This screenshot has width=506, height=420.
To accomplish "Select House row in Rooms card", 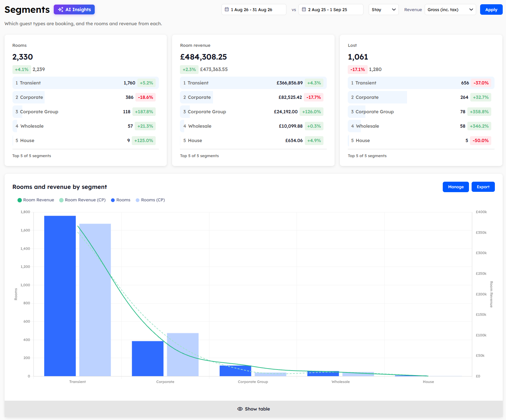I will [86, 140].
